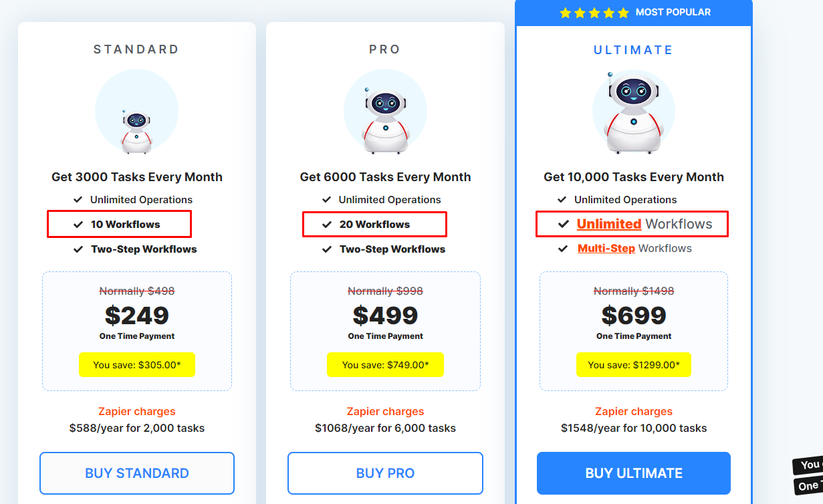Click checkmark beside Multi-Step Workflows
823x504 pixels.
click(x=564, y=249)
